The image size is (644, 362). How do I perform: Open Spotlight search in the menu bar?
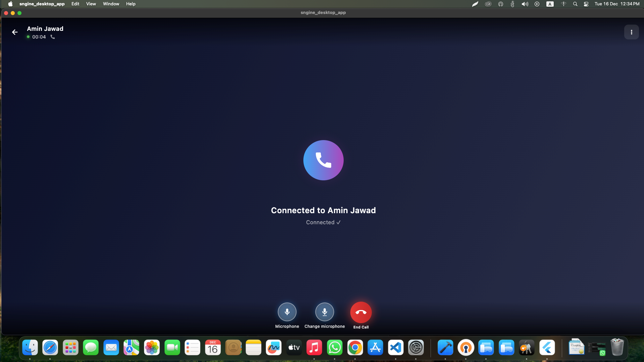click(575, 4)
